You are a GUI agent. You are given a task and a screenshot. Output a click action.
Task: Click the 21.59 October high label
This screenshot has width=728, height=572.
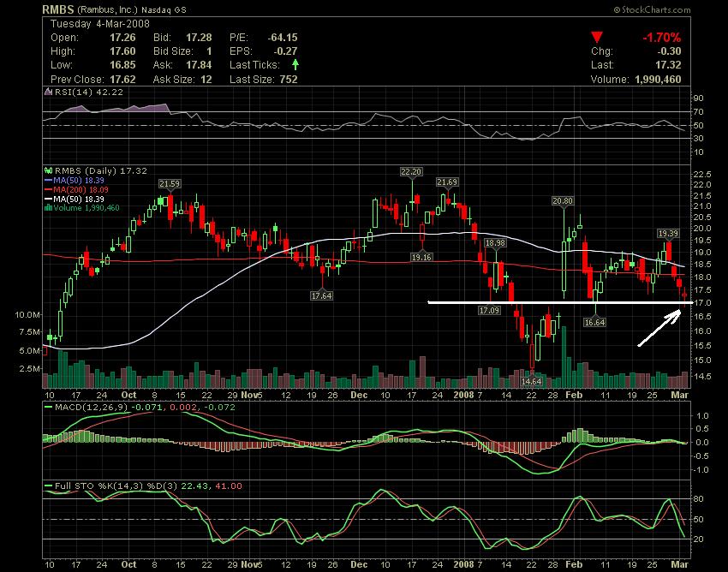tap(170, 184)
